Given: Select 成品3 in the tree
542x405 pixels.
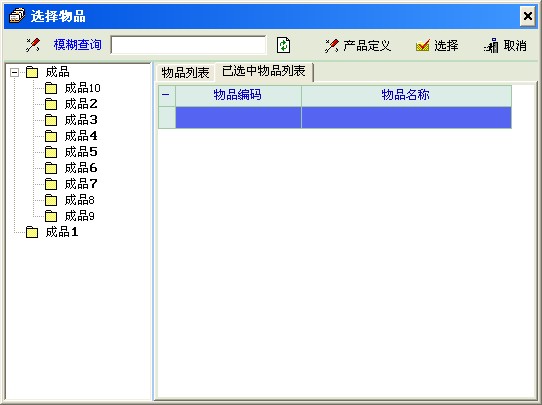Looking at the screenshot, I should pyautogui.click(x=81, y=120).
